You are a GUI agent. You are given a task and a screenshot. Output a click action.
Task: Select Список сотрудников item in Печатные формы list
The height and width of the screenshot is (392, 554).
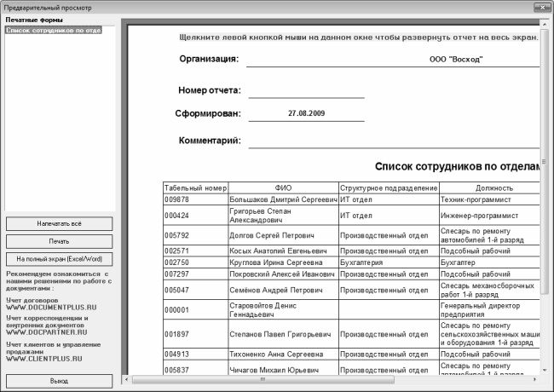click(54, 31)
